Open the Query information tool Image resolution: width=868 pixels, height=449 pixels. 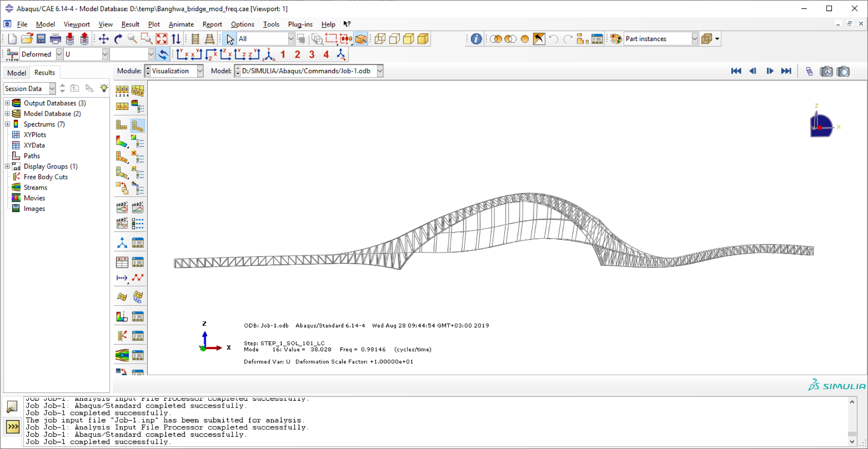coord(476,39)
